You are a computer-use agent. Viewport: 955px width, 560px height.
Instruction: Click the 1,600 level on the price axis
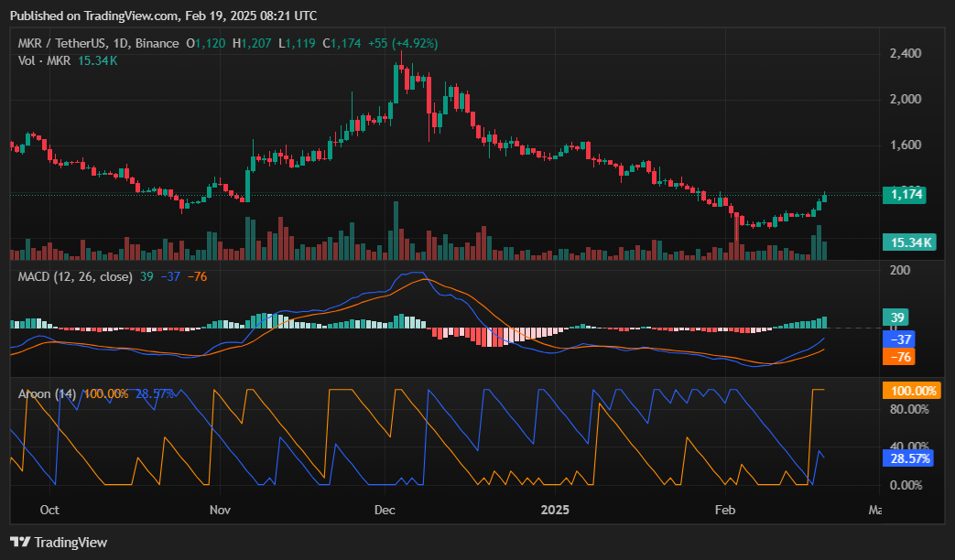click(x=905, y=145)
